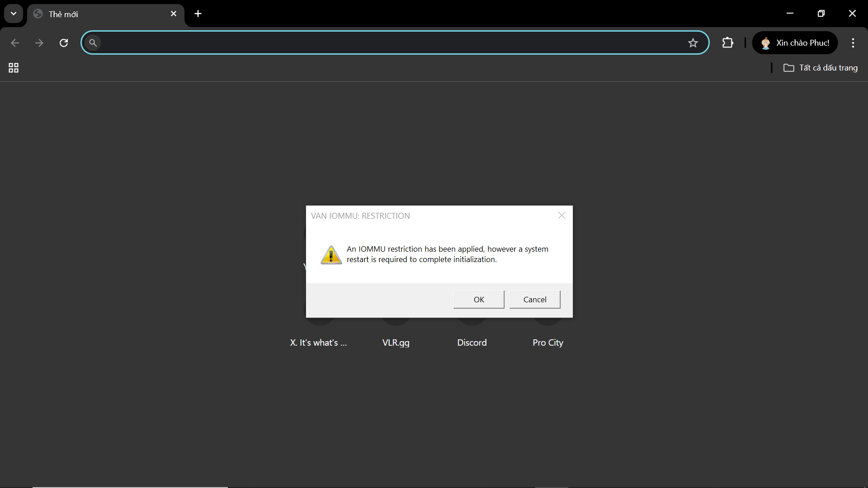Image resolution: width=868 pixels, height=488 pixels.
Task: Click the forward navigation arrow
Action: (x=39, y=43)
